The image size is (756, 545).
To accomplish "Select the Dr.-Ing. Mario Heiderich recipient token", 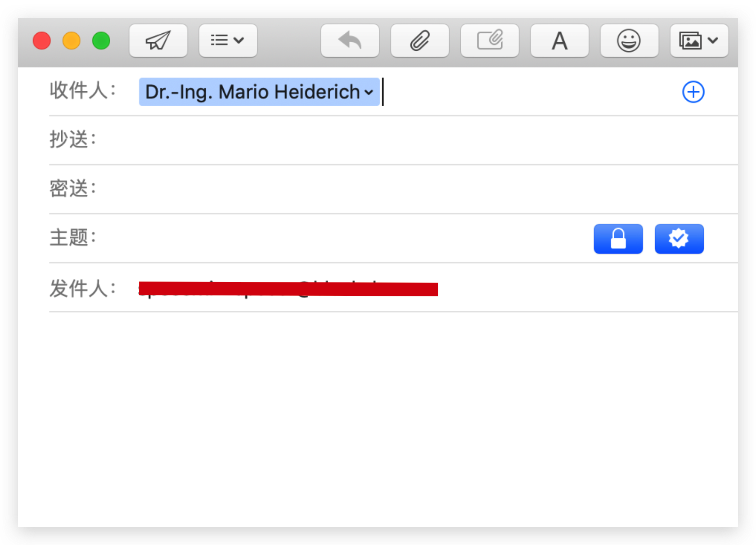I will coord(252,92).
